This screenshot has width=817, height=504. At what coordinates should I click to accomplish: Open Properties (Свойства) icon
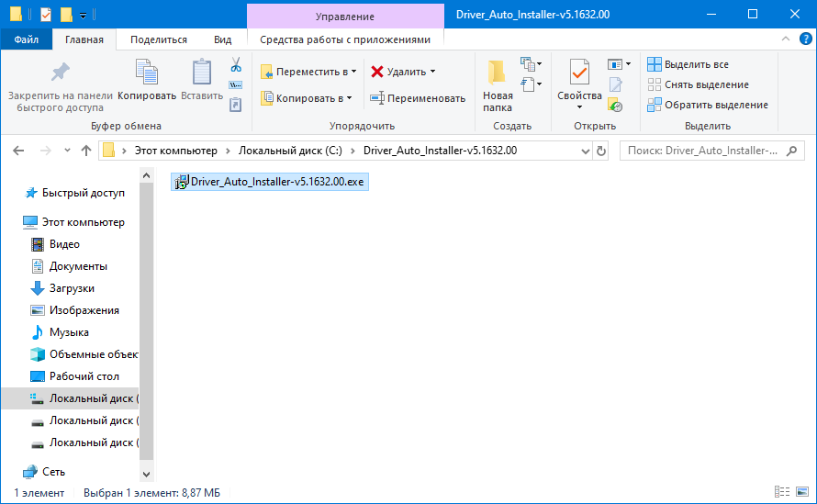579,73
